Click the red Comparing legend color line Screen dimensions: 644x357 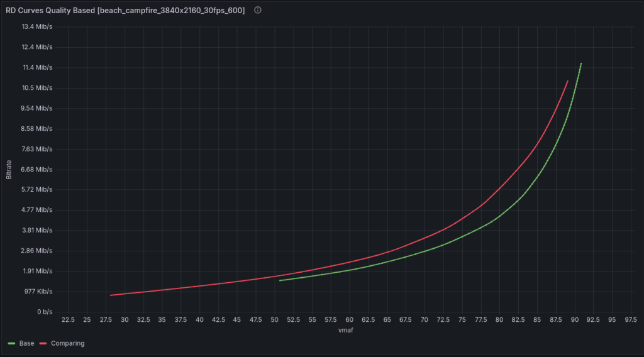43,344
